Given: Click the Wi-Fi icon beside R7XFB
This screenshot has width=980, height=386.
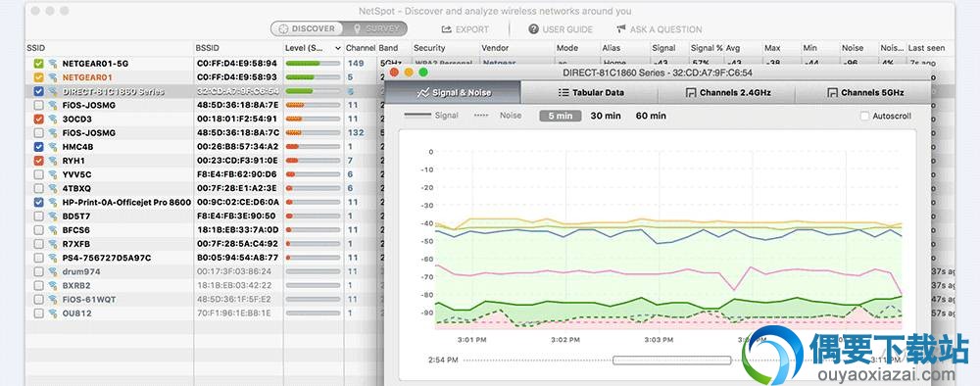Looking at the screenshot, I should coord(53,244).
